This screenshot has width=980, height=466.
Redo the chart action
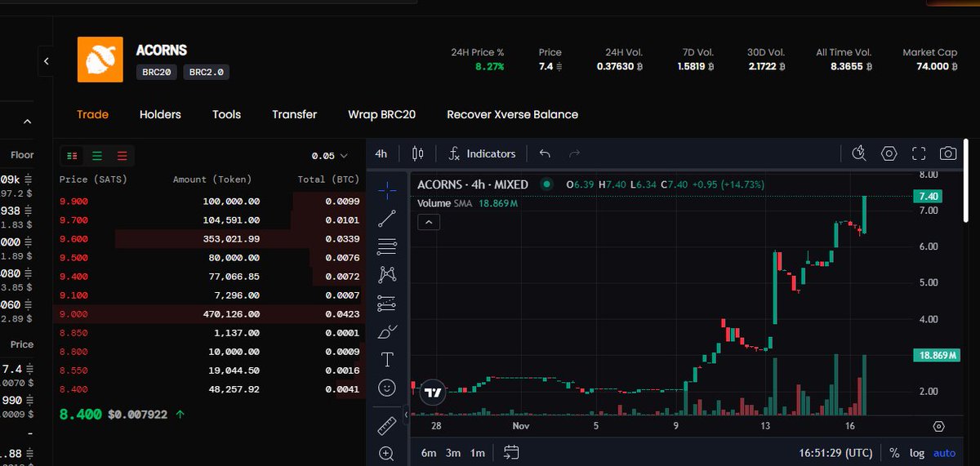[574, 153]
